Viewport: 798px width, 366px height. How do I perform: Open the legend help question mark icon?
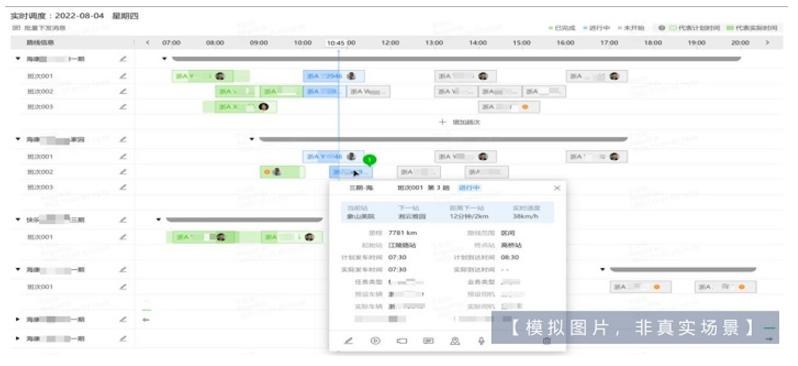pyautogui.click(x=662, y=28)
